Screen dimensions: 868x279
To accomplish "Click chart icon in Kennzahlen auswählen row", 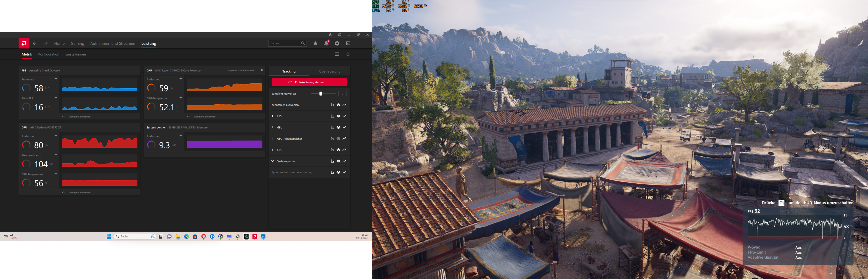I will [x=333, y=105].
